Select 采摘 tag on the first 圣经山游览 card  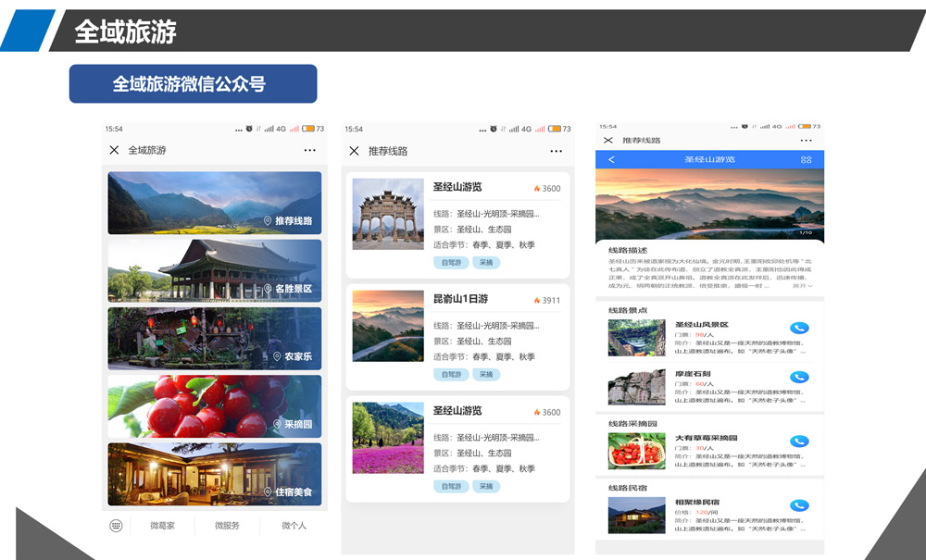pos(486,263)
